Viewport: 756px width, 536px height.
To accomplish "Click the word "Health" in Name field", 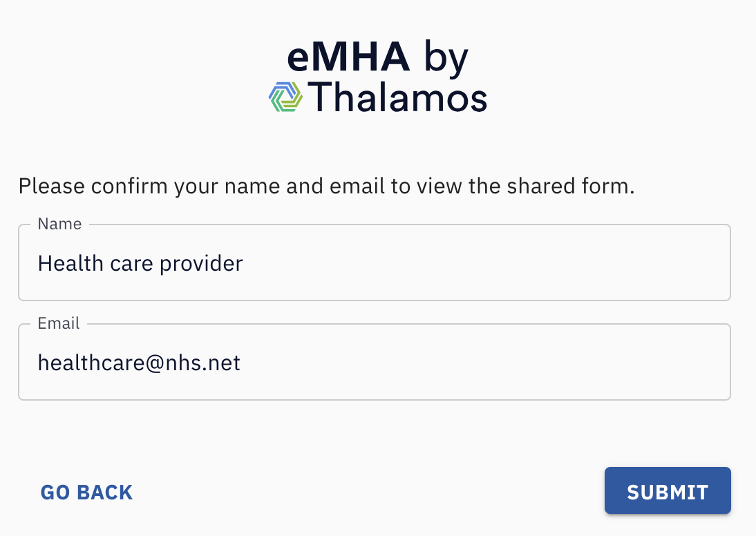I will tap(70, 263).
